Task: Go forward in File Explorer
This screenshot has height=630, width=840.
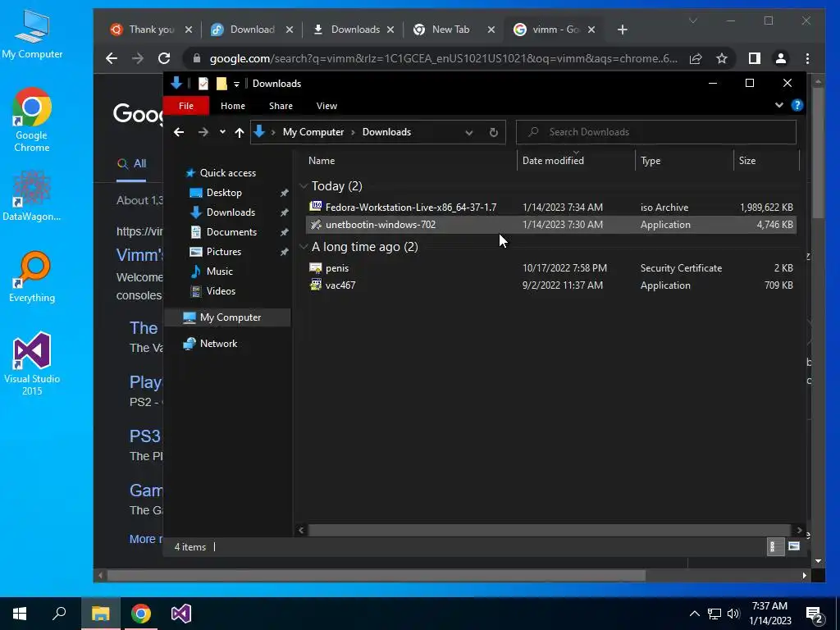Action: (203, 132)
